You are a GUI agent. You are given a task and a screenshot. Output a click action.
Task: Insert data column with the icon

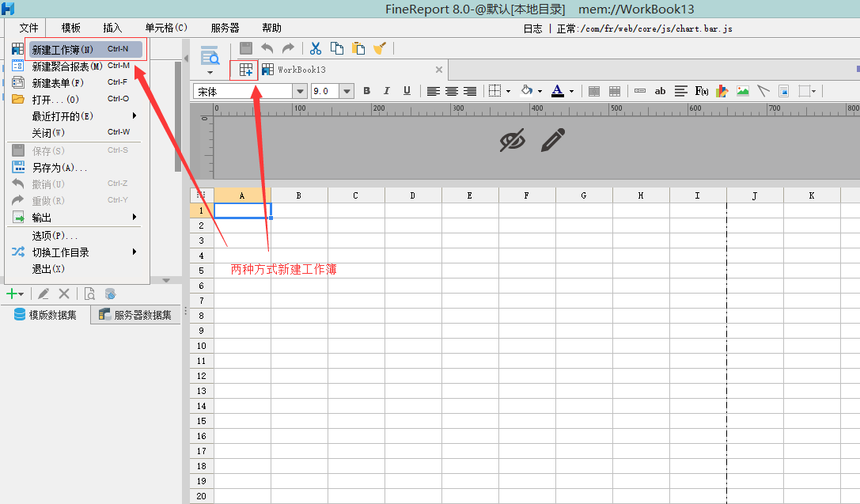639,91
